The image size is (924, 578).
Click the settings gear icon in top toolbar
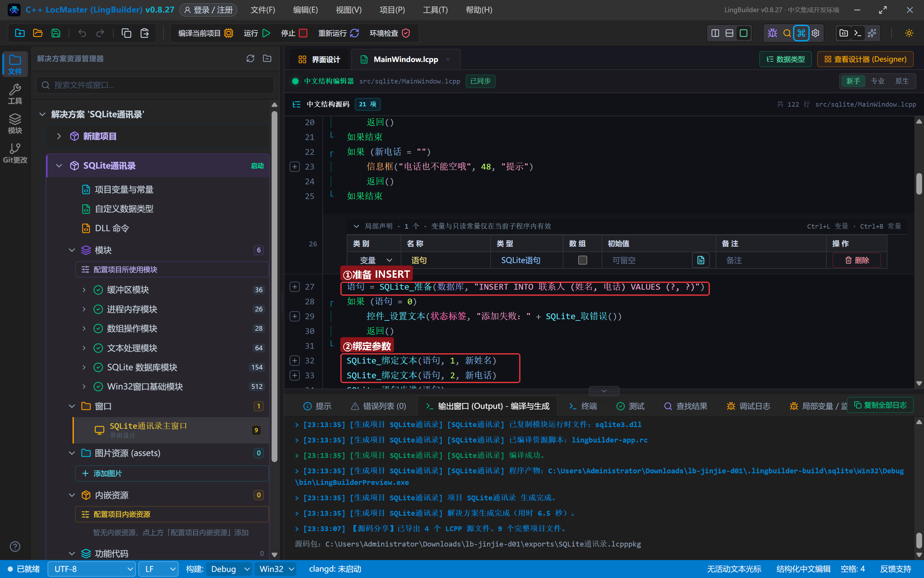point(815,33)
